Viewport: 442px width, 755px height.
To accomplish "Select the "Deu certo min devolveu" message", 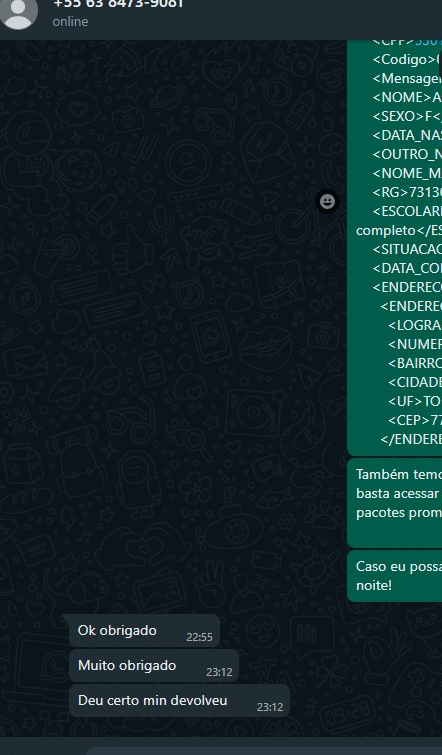I will click(x=180, y=701).
